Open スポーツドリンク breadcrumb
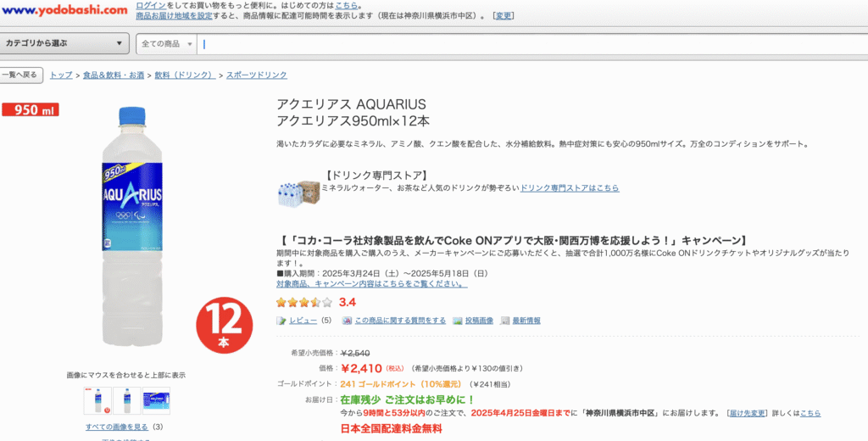Viewport: 868px width, 441px height. (256, 75)
